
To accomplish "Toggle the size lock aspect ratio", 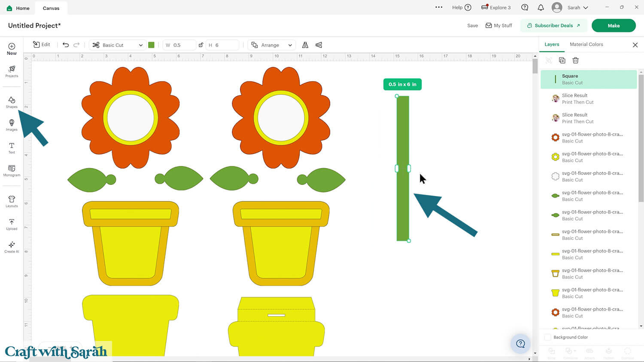I will pos(200,45).
